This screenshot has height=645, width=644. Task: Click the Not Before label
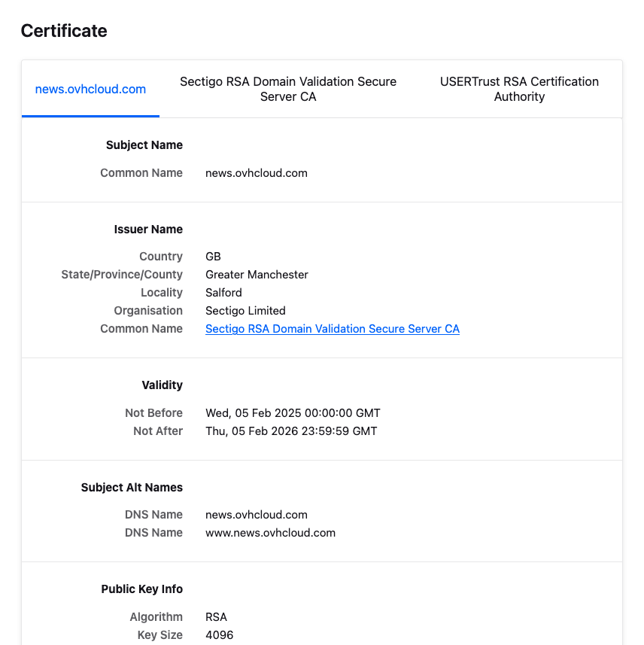[x=153, y=412]
